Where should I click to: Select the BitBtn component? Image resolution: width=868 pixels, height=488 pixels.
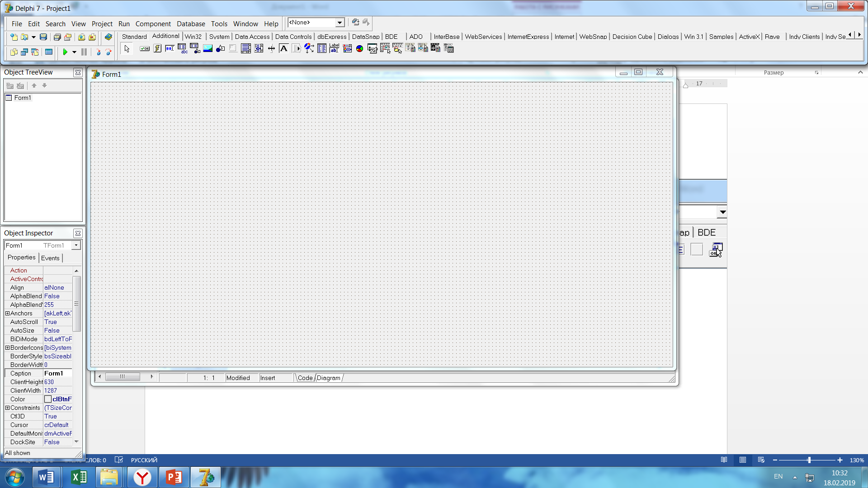(145, 48)
